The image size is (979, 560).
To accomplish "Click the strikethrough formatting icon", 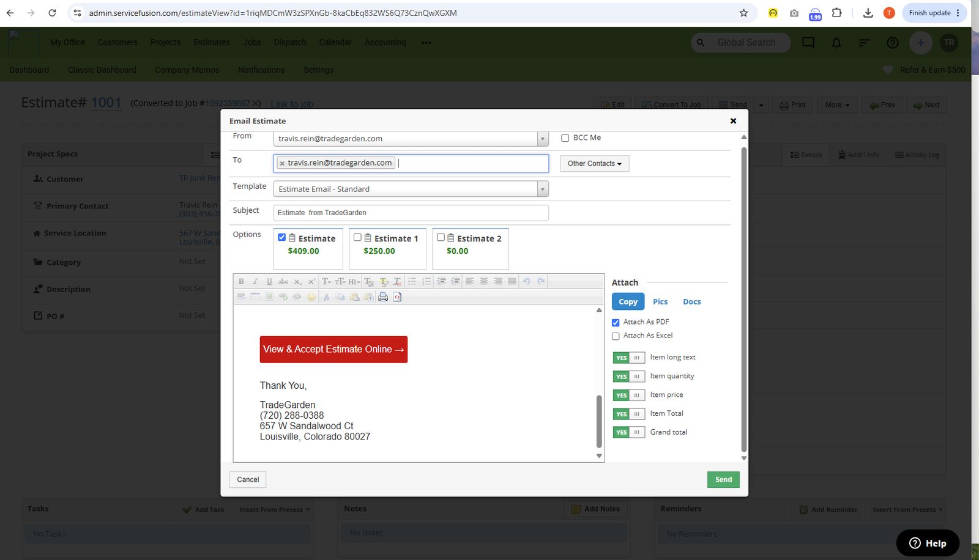I will (283, 281).
